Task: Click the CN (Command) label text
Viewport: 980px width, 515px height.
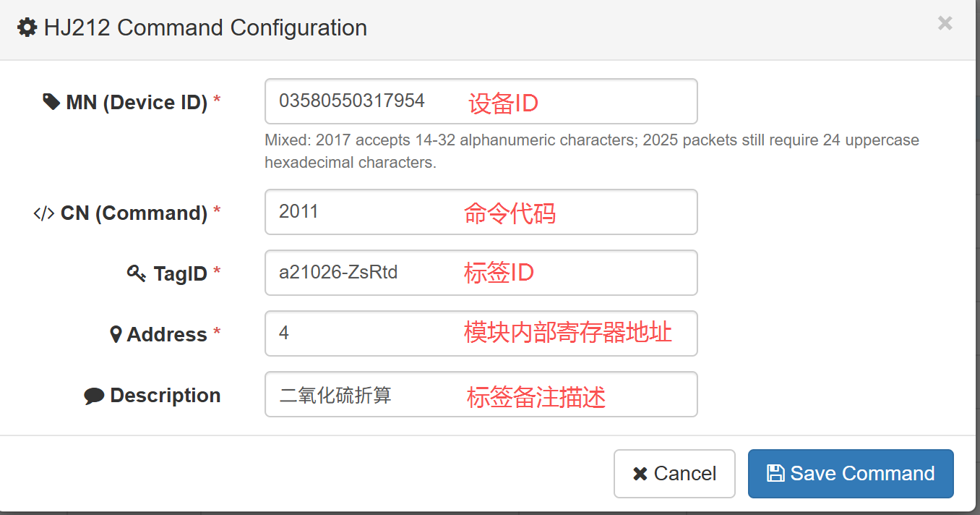Action: [x=134, y=213]
